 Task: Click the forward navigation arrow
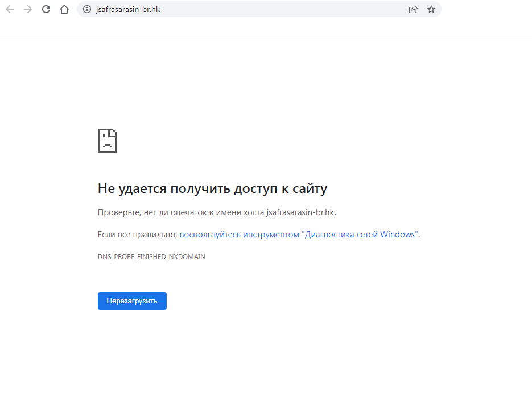28,9
